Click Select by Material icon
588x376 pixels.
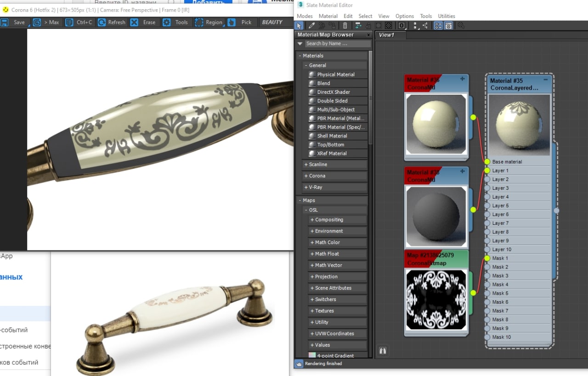point(460,26)
